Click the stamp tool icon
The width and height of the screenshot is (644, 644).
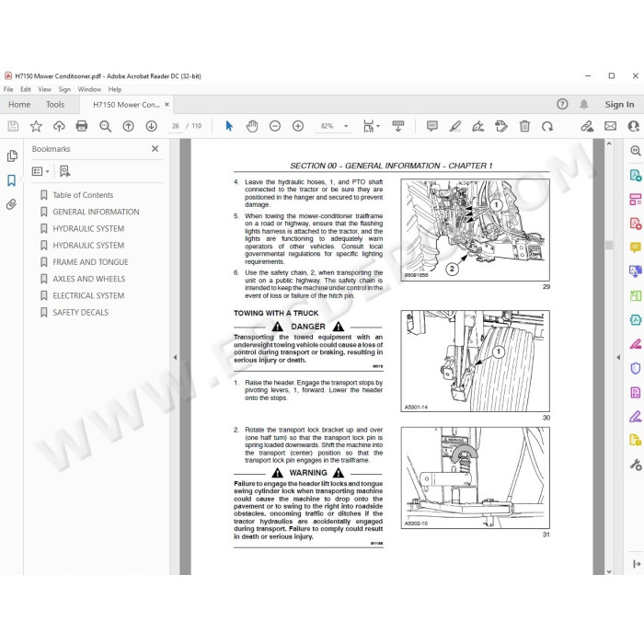click(501, 126)
